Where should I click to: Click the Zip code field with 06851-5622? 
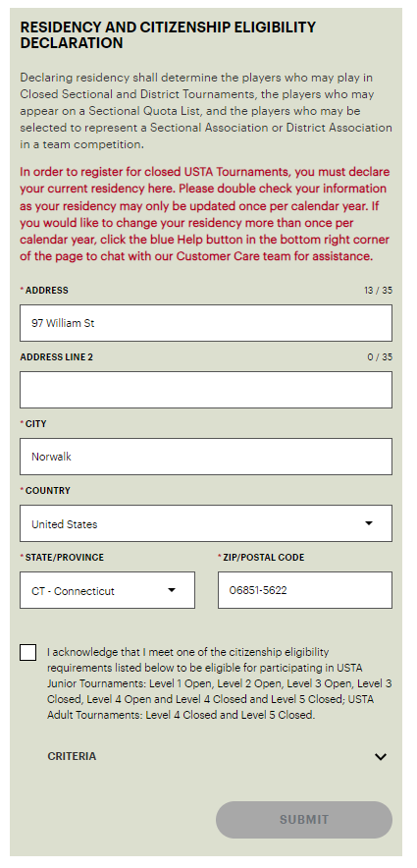305,590
